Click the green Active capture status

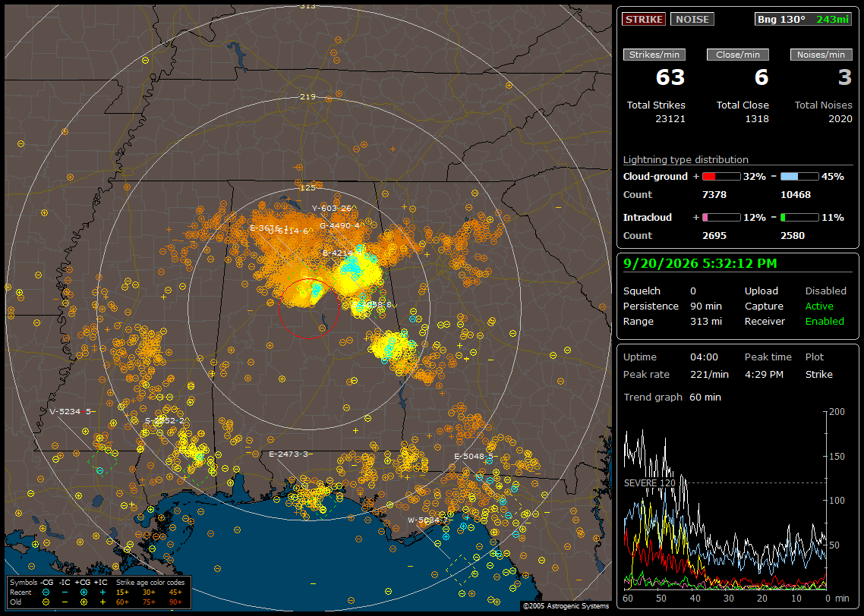(x=819, y=306)
